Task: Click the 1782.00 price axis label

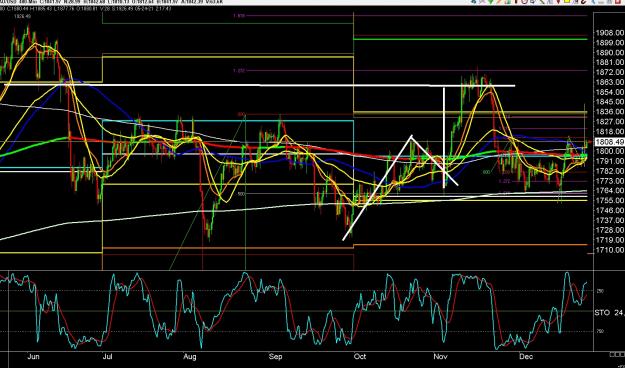Action: point(610,171)
